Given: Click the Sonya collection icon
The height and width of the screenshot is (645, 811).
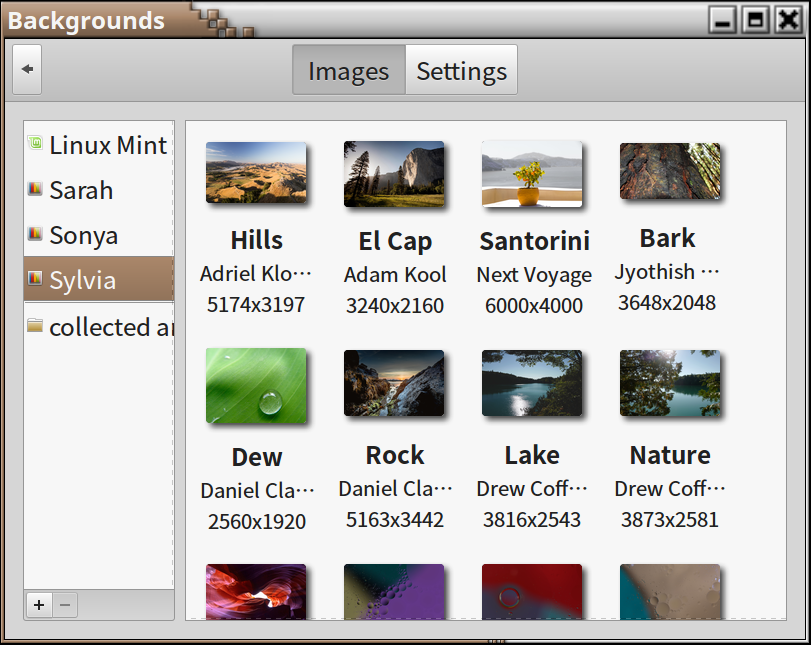Looking at the screenshot, I should click(35, 233).
